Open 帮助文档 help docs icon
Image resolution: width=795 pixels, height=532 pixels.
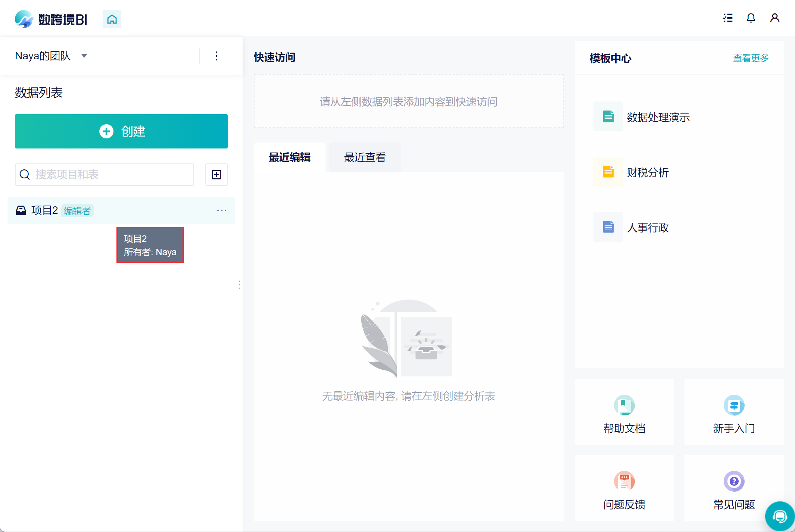624,406
